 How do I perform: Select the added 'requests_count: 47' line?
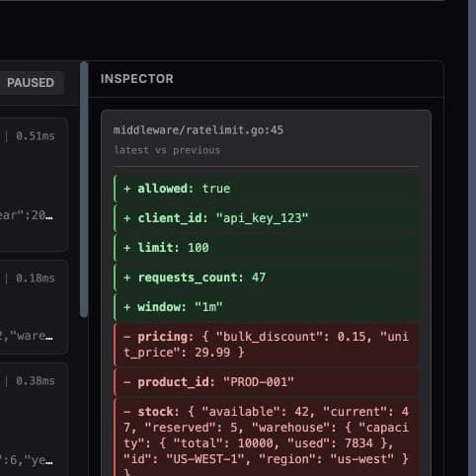point(266,278)
